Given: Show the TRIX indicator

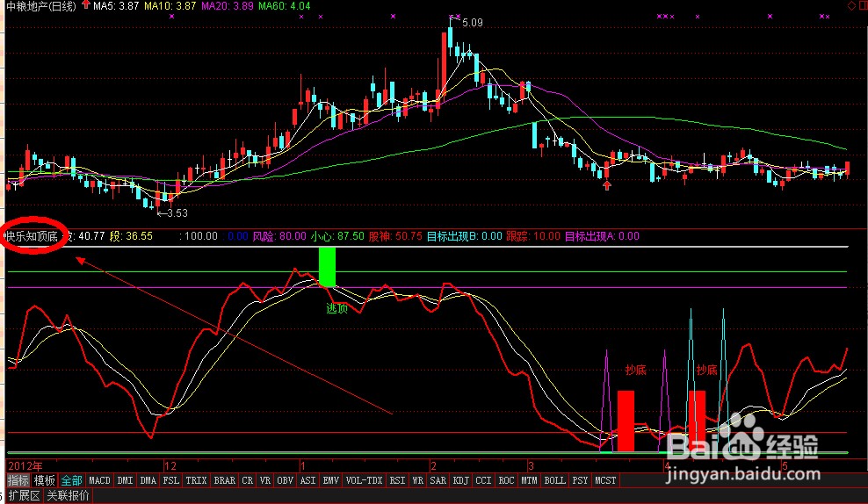Looking at the screenshot, I should pyautogui.click(x=196, y=480).
